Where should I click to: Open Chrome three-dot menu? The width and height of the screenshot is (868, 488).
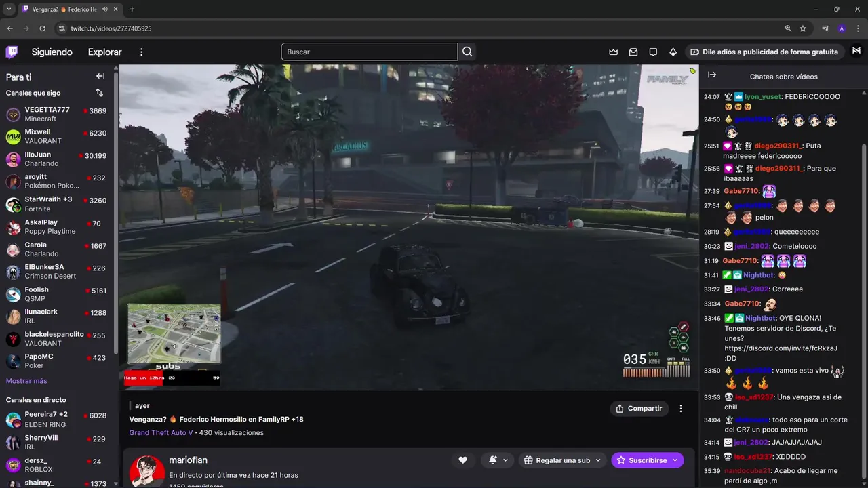pyautogui.click(x=857, y=28)
